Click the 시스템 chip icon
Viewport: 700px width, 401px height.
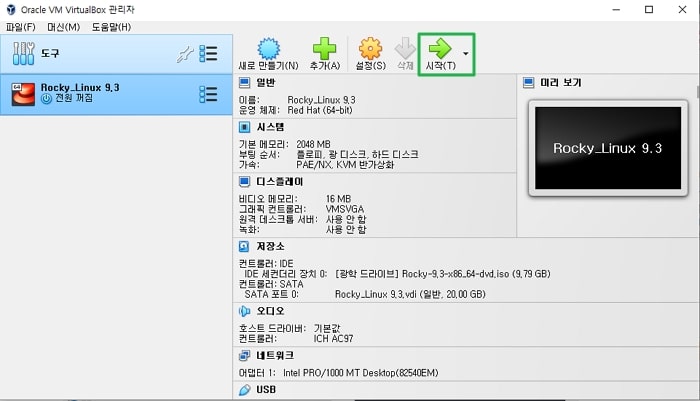[244, 127]
